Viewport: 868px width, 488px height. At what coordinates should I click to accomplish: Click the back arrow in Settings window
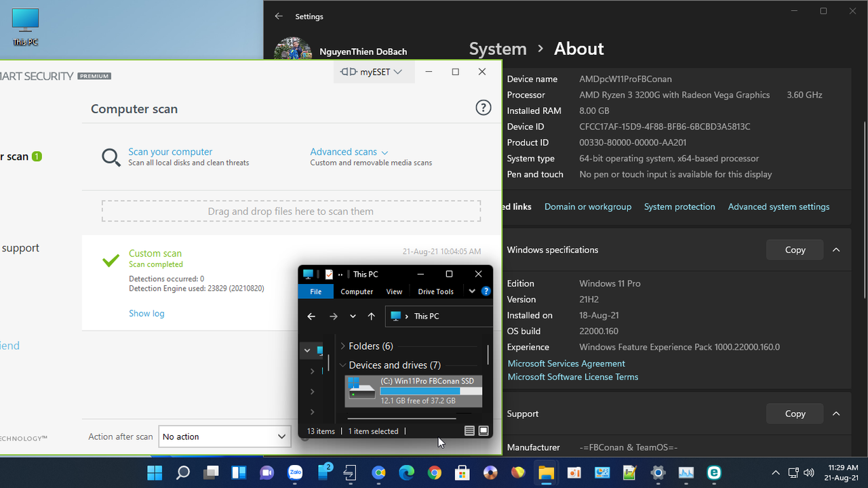279,16
